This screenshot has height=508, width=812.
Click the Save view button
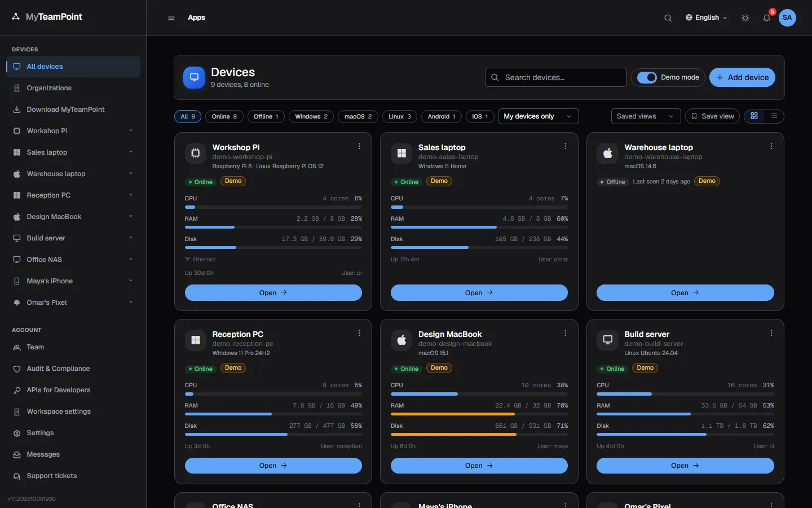click(713, 116)
